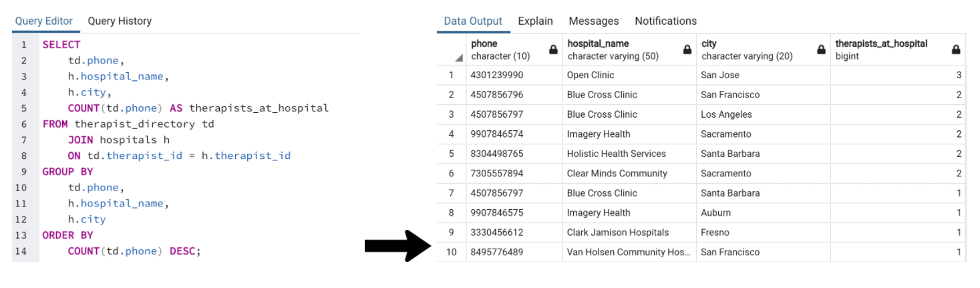This screenshot has width=980, height=288.
Task: Click the lock icon in city column
Action: (x=820, y=50)
